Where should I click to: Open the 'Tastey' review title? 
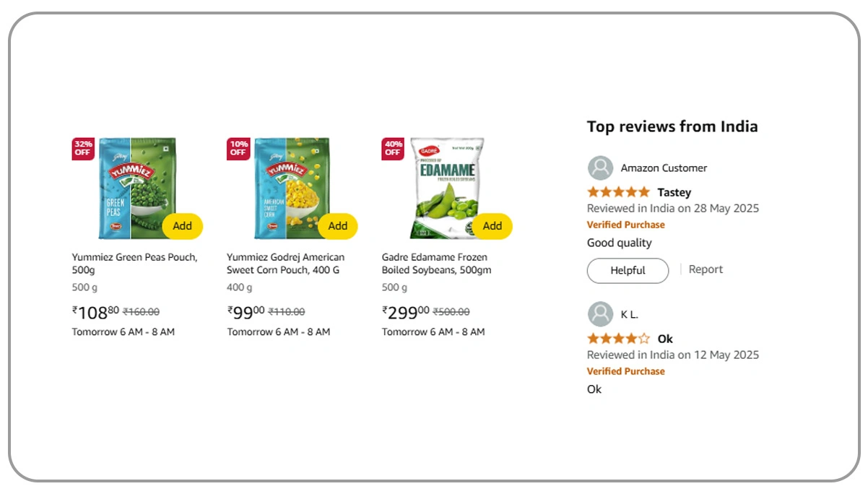[x=673, y=191]
